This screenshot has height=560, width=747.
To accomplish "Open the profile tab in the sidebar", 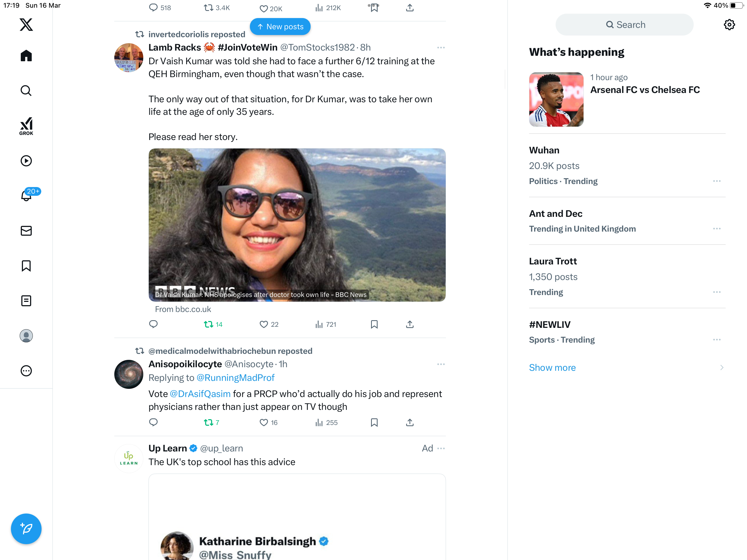I will coord(26,336).
